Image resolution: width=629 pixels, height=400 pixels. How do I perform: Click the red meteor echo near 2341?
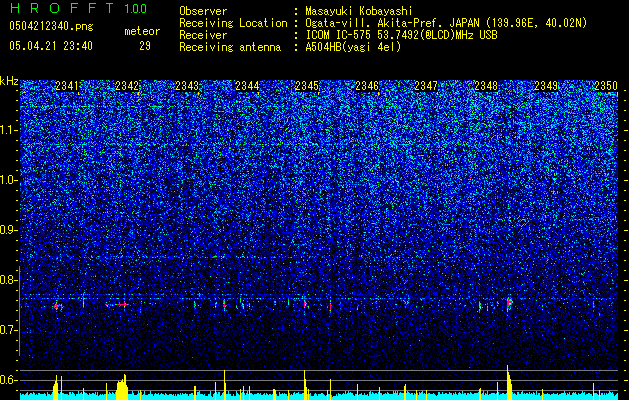click(x=57, y=307)
